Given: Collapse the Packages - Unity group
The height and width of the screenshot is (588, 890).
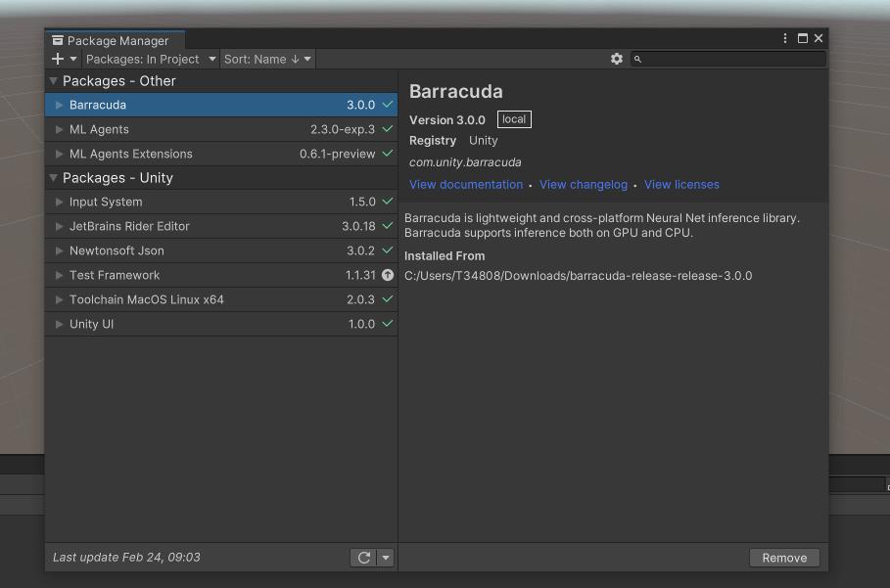Looking at the screenshot, I should (53, 178).
